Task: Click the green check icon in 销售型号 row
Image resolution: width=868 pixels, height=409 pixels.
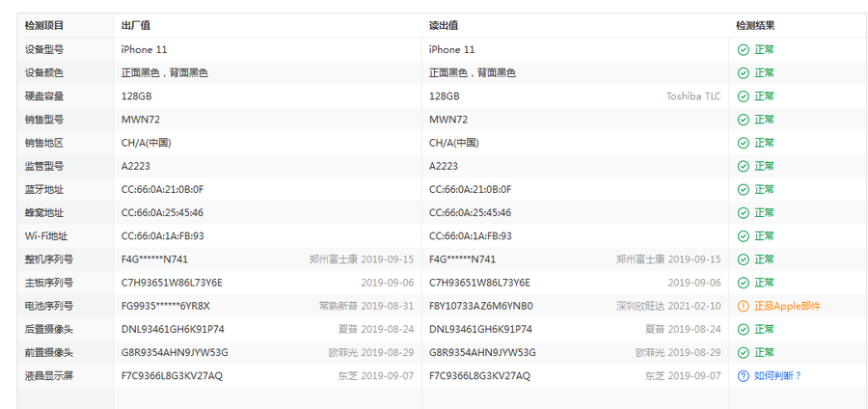Action: 743,120
